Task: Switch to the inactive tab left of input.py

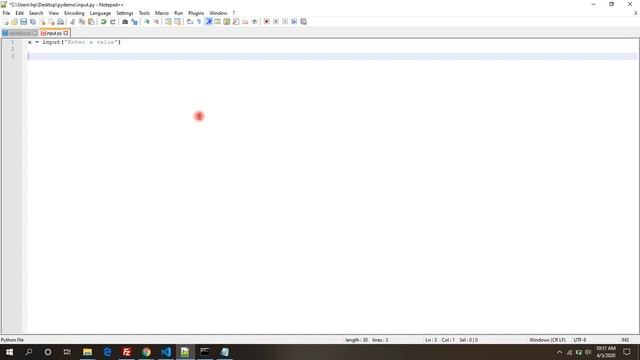Action: click(20, 33)
